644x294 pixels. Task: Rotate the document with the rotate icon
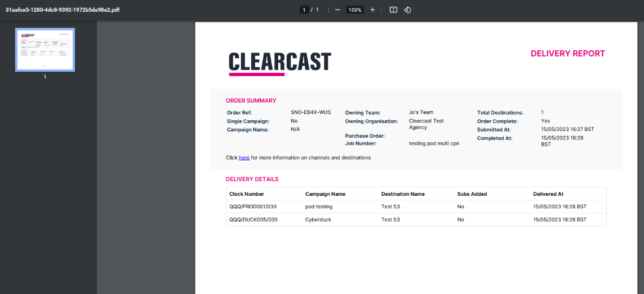tap(407, 10)
